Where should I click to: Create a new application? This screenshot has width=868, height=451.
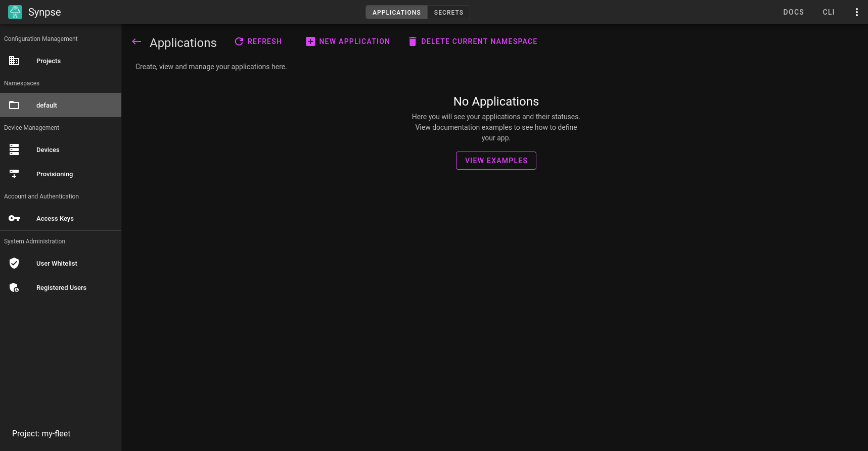[x=348, y=41]
